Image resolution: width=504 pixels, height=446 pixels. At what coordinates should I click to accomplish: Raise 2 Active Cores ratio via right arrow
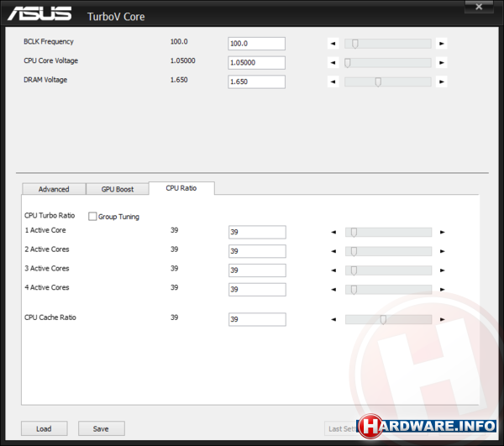(443, 251)
